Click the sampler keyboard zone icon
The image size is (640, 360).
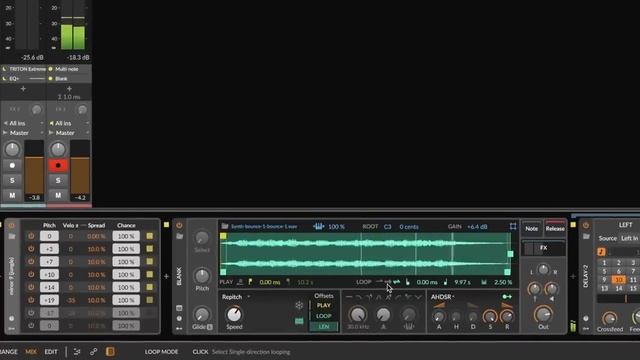tap(318, 226)
